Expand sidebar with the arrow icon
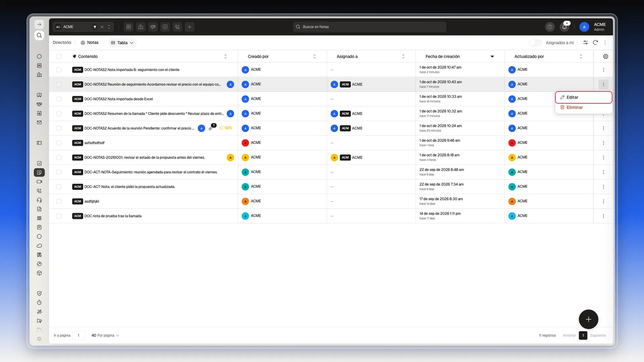The image size is (644, 362). pos(39,24)
